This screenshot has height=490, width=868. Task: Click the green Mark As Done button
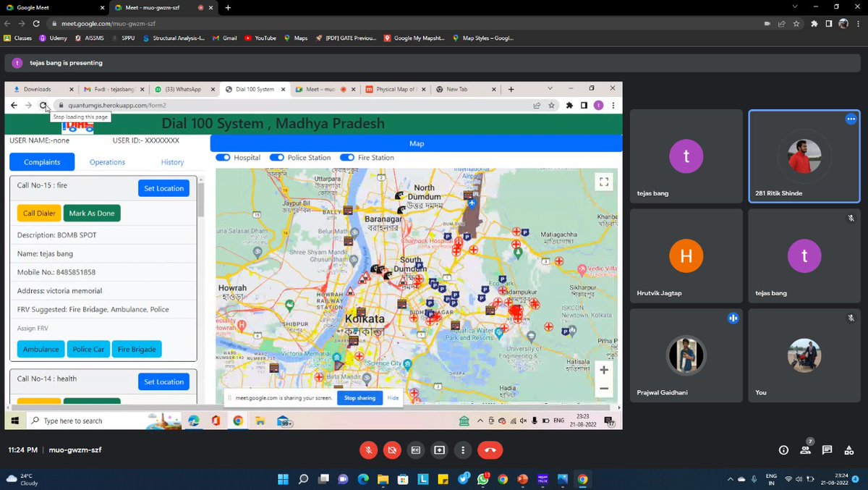[92, 214]
